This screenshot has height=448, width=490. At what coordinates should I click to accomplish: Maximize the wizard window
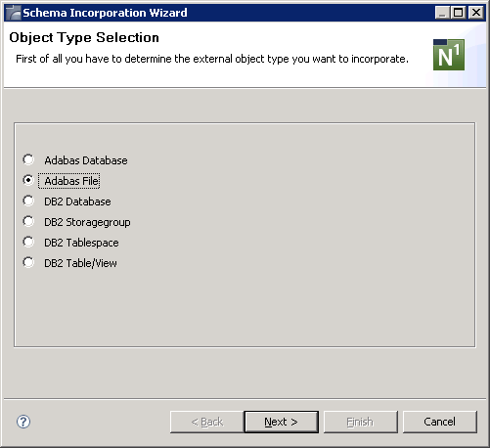pyautogui.click(x=459, y=13)
